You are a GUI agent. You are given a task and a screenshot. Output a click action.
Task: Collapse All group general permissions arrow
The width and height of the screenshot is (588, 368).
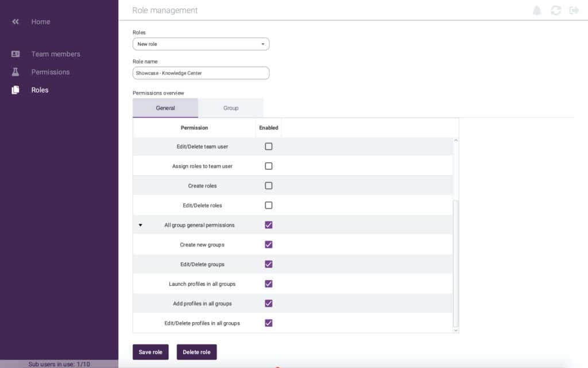[141, 225]
